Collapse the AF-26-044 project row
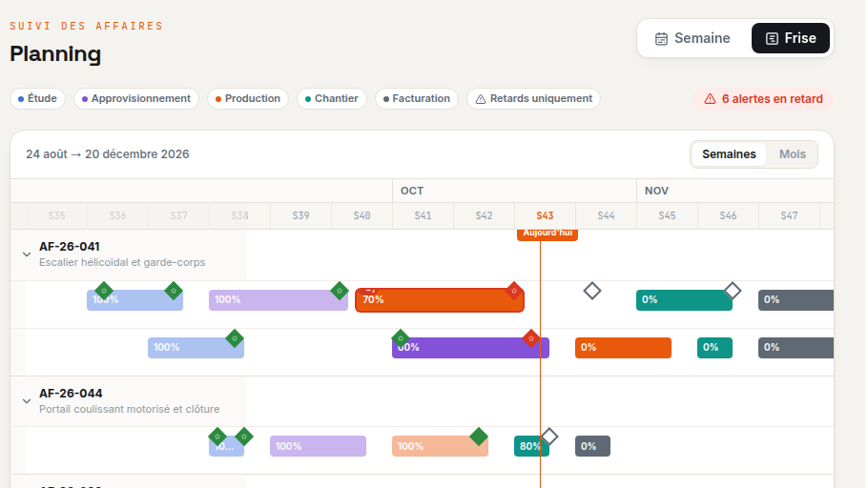This screenshot has width=868, height=488. (x=27, y=401)
